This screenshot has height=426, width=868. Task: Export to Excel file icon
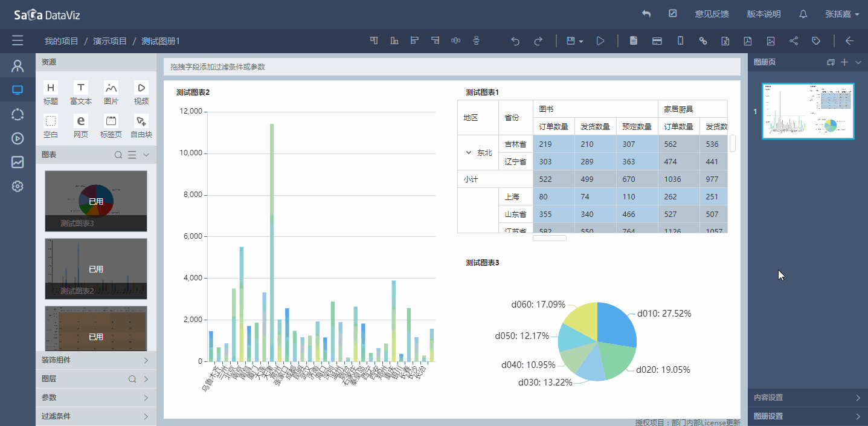tap(725, 40)
